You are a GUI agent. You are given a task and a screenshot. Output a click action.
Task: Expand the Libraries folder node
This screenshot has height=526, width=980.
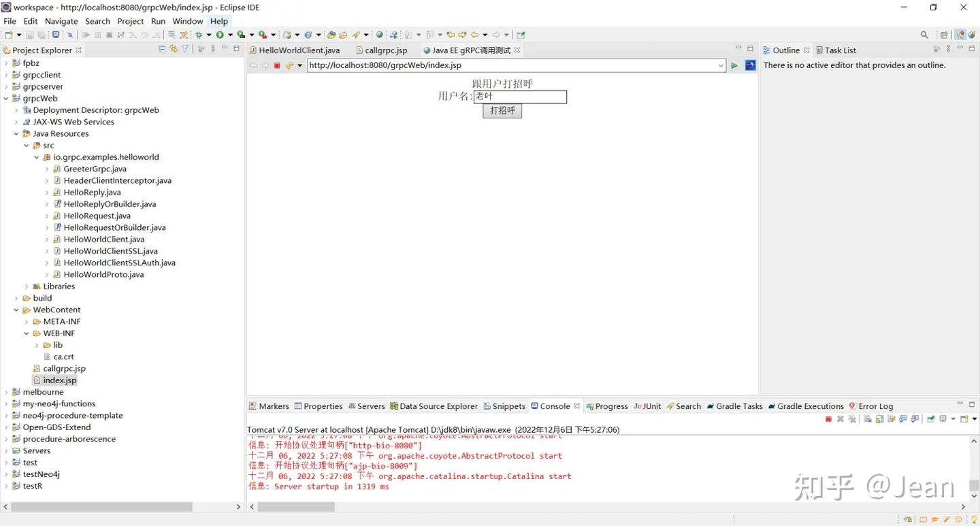27,286
